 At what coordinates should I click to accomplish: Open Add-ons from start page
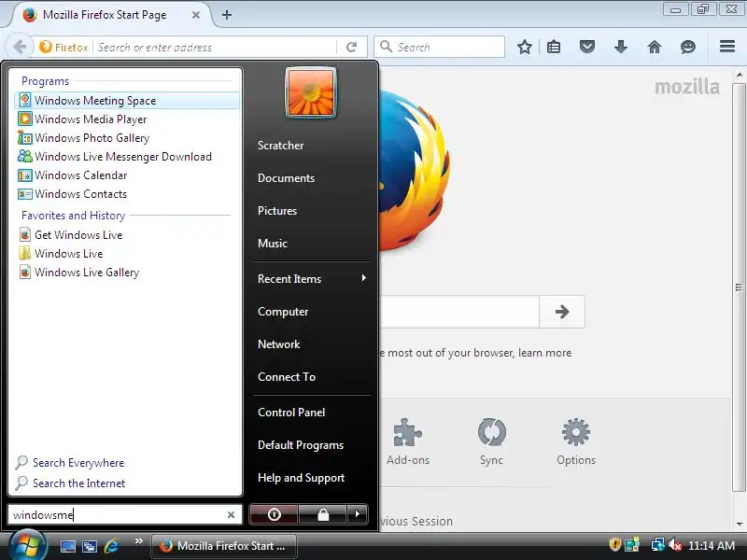tap(408, 441)
